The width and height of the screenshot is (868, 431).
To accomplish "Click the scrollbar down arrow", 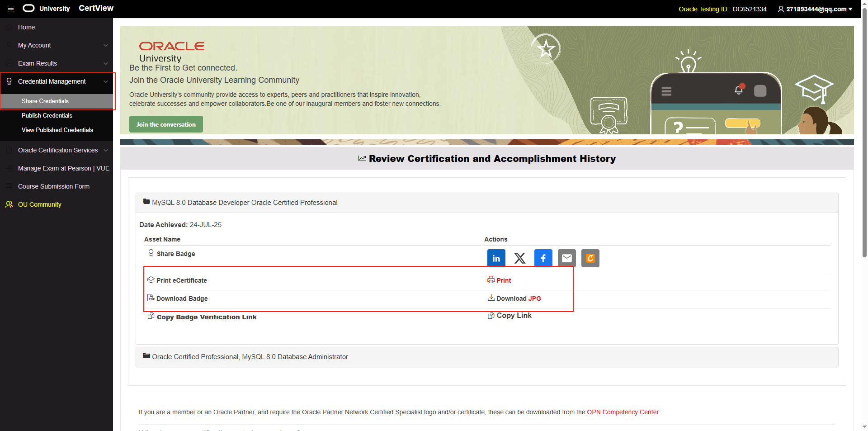I will (864, 426).
